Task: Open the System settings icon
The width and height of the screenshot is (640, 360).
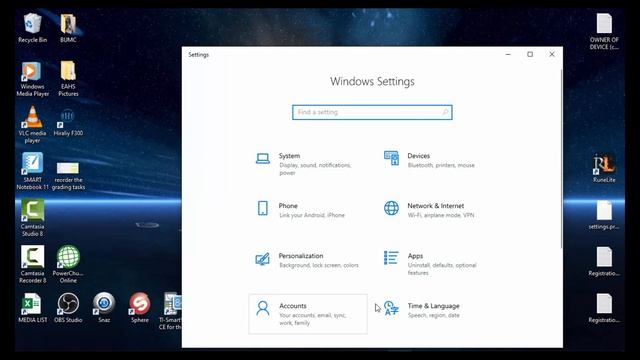Action: (262, 158)
